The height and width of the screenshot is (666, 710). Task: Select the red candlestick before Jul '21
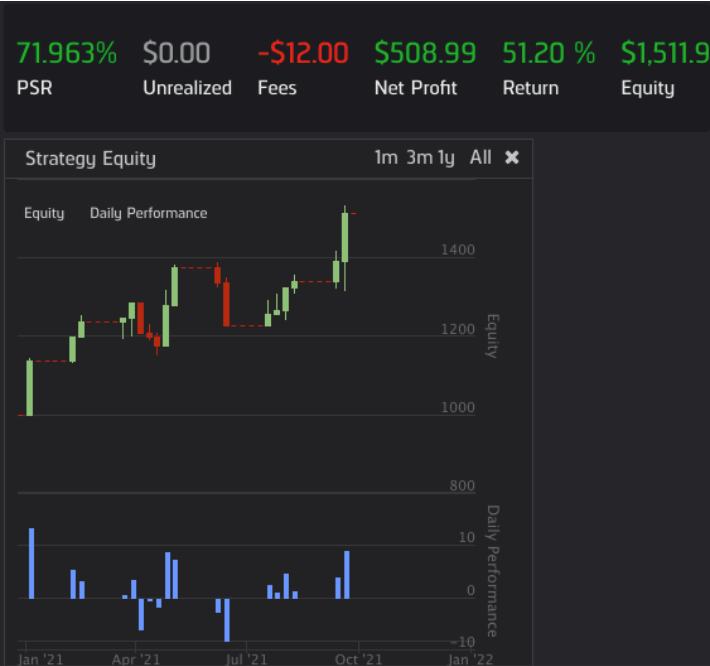(227, 304)
